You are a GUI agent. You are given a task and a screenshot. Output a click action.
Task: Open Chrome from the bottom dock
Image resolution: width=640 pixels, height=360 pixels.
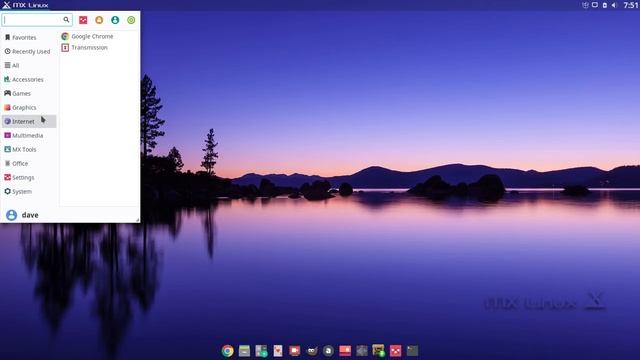pos(228,351)
